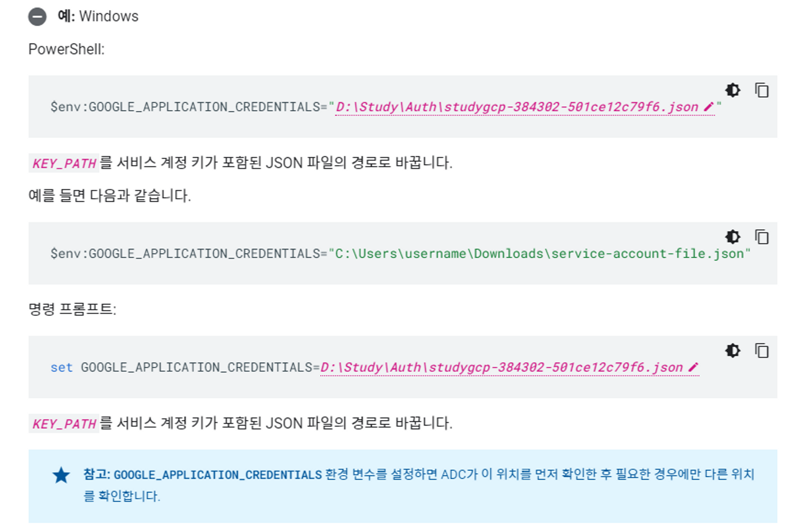Click the KEY_PATH label below set command
801x532 pixels.
pyautogui.click(x=64, y=424)
